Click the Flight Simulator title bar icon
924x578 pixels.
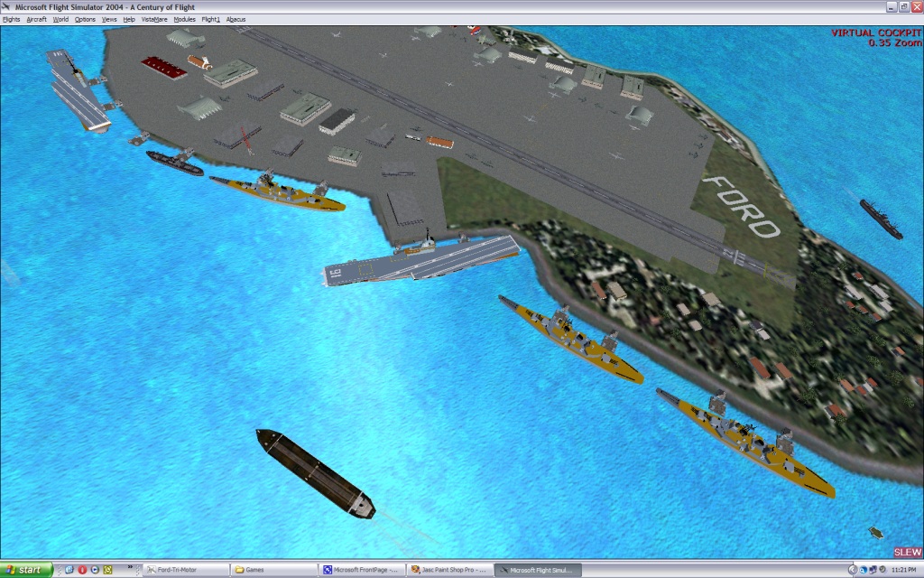pos(6,7)
